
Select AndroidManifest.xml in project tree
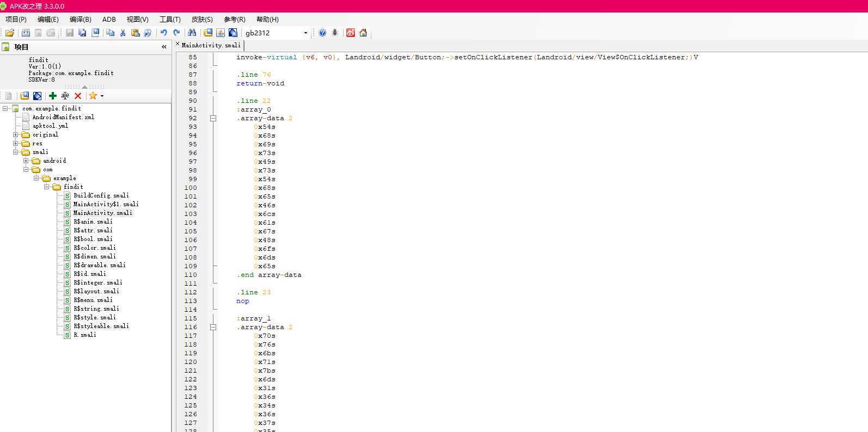(63, 117)
